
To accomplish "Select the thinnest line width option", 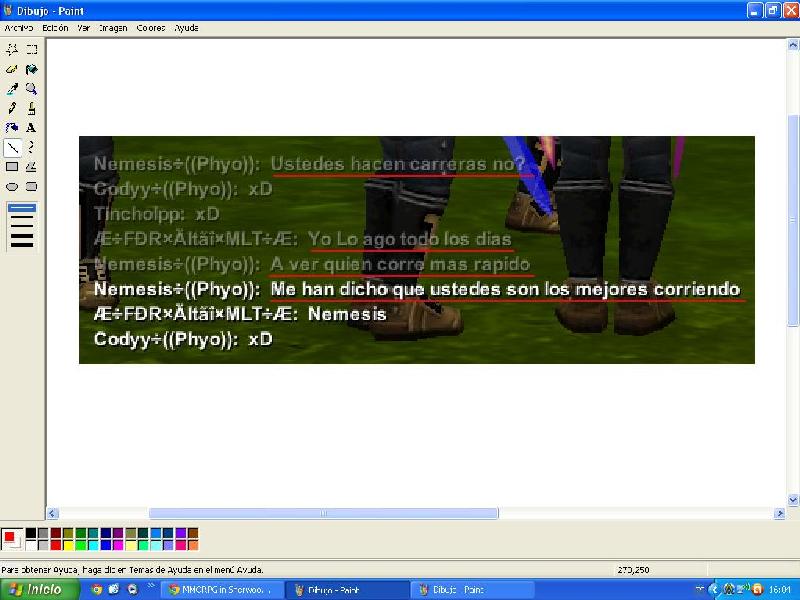I will pos(22,208).
